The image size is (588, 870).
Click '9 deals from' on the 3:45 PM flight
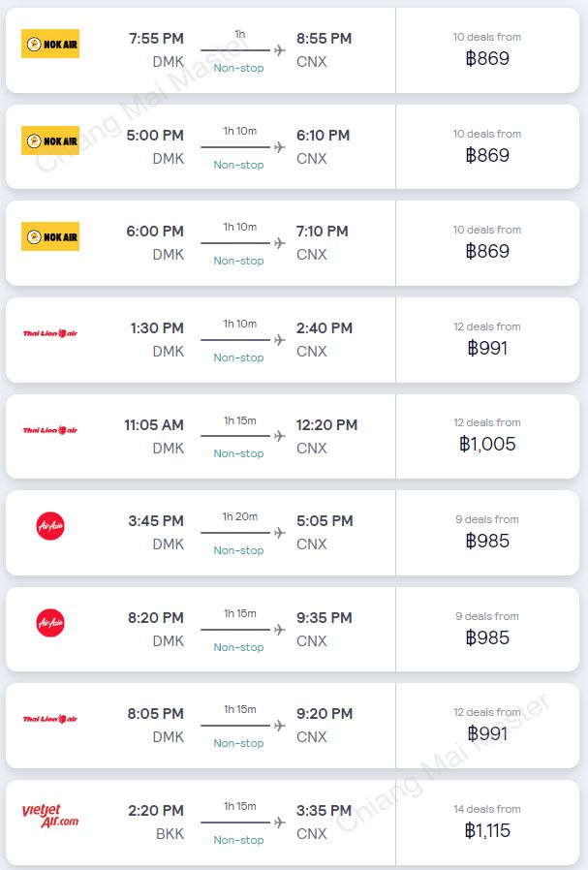point(487,519)
